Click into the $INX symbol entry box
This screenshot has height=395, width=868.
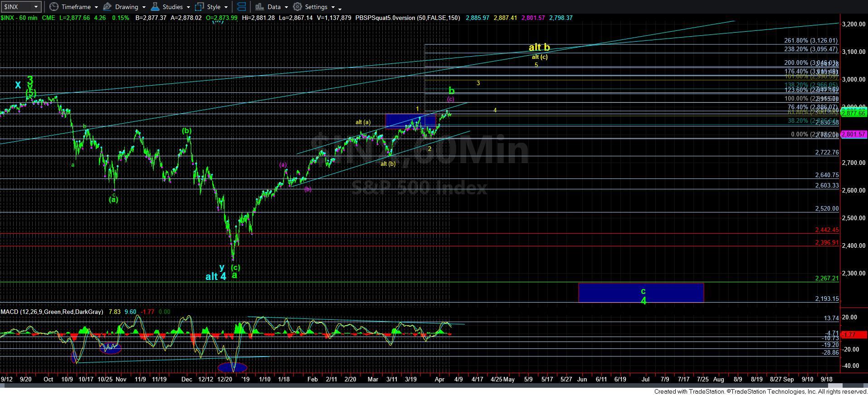[16, 7]
